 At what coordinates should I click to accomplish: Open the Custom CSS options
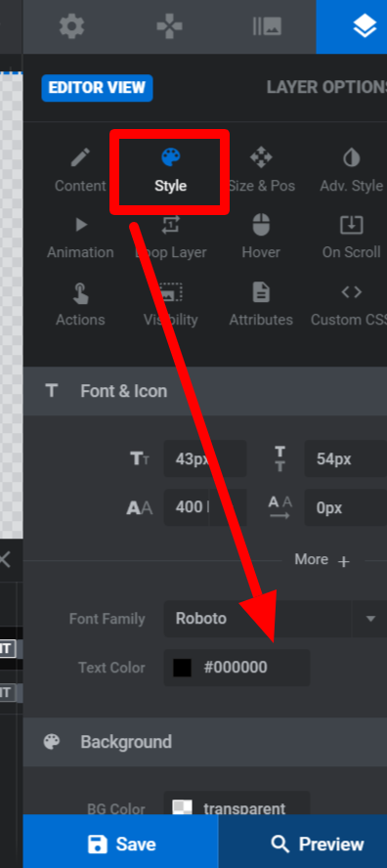pos(350,304)
